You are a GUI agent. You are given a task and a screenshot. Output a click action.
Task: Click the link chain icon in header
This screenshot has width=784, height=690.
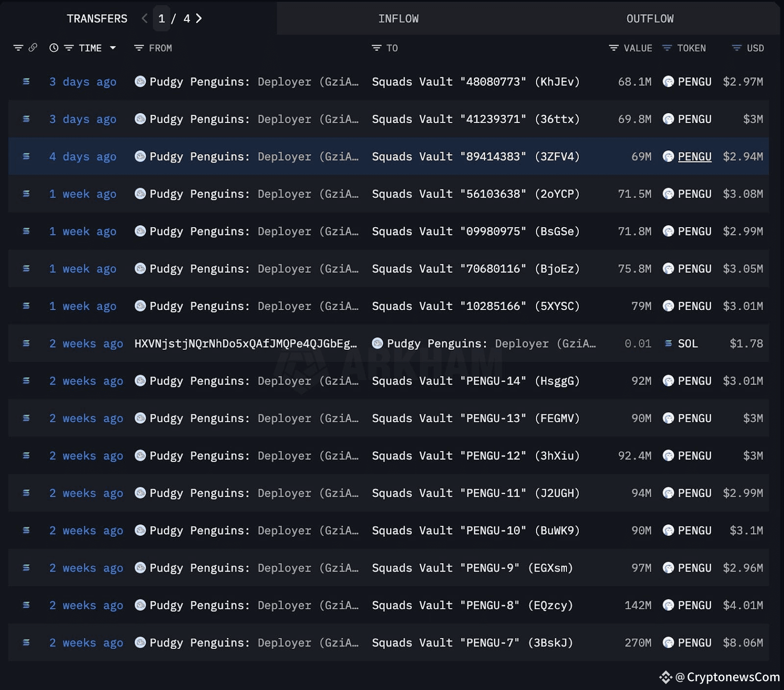tap(33, 48)
